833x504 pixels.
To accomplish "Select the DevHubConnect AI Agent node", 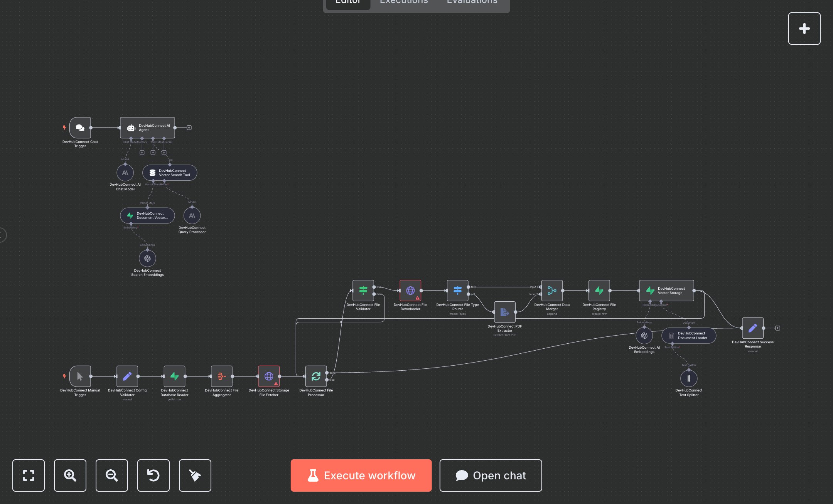I will click(x=147, y=128).
